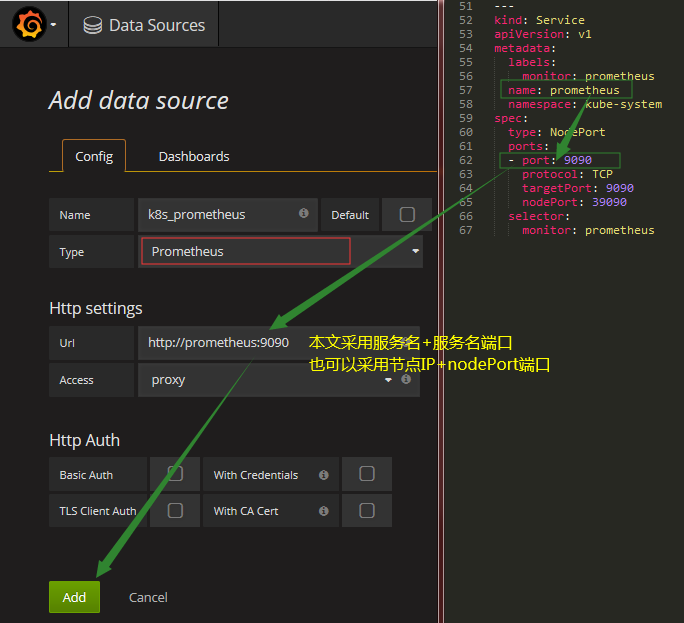Viewport: 684px width, 623px height.
Task: Click 'protocol: TCP' line in editor
Action: [567, 174]
